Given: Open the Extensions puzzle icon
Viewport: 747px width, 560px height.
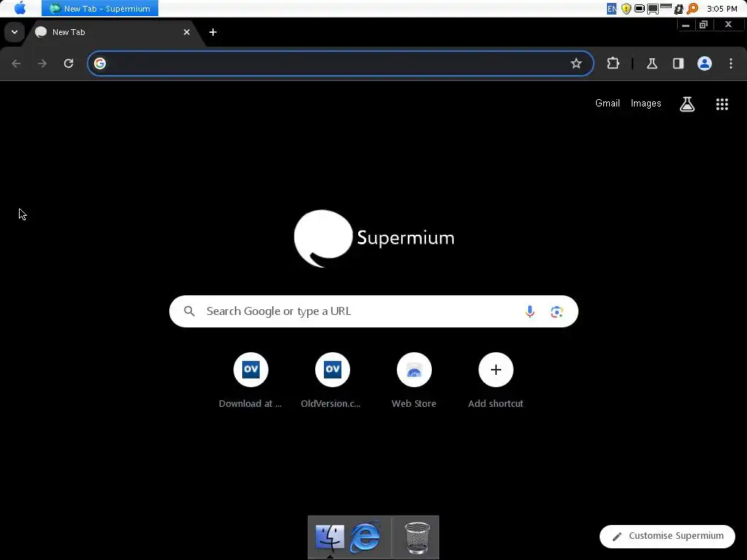Looking at the screenshot, I should pyautogui.click(x=613, y=63).
